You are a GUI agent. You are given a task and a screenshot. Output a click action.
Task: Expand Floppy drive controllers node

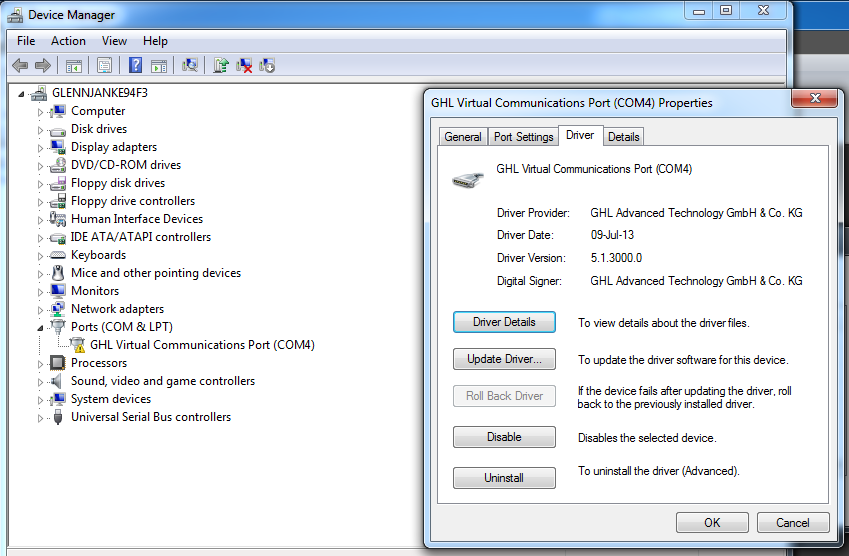point(40,202)
